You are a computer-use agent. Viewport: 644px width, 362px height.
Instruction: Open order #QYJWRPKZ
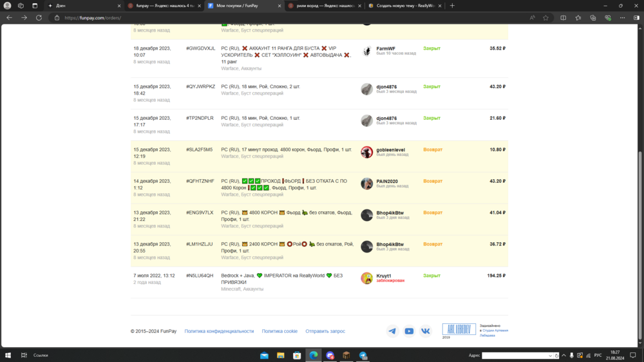[200, 87]
